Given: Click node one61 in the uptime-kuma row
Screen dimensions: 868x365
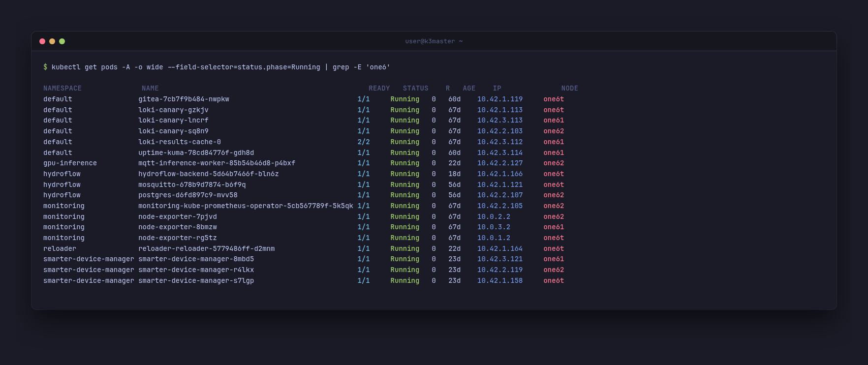Looking at the screenshot, I should coord(554,153).
